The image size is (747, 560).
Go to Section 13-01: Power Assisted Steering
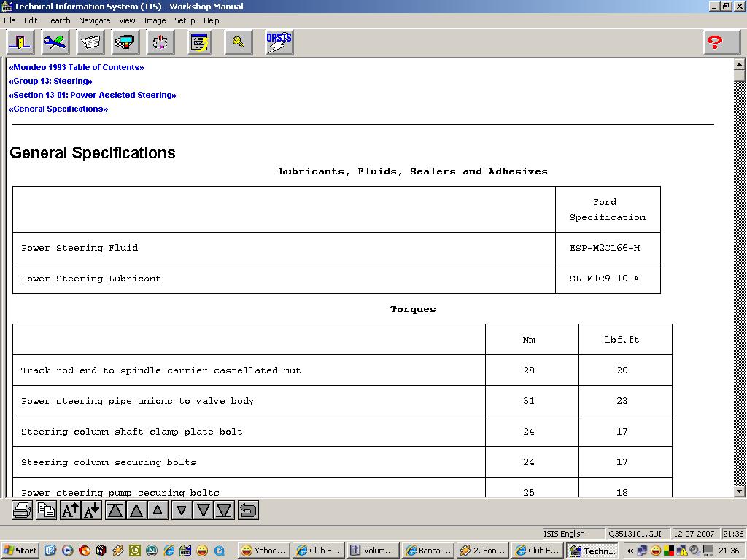pyautogui.click(x=93, y=95)
